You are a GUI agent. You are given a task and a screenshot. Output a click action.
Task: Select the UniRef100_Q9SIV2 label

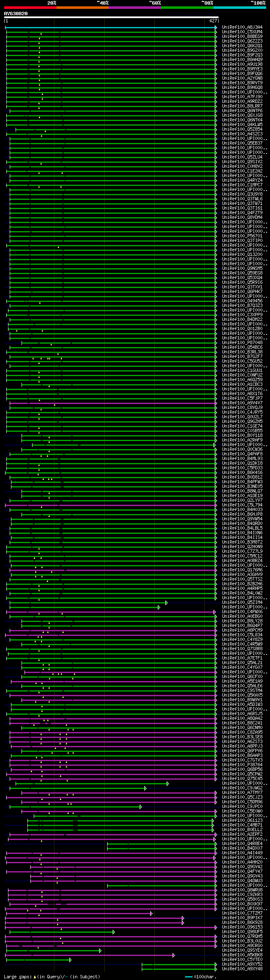[x=242, y=162]
